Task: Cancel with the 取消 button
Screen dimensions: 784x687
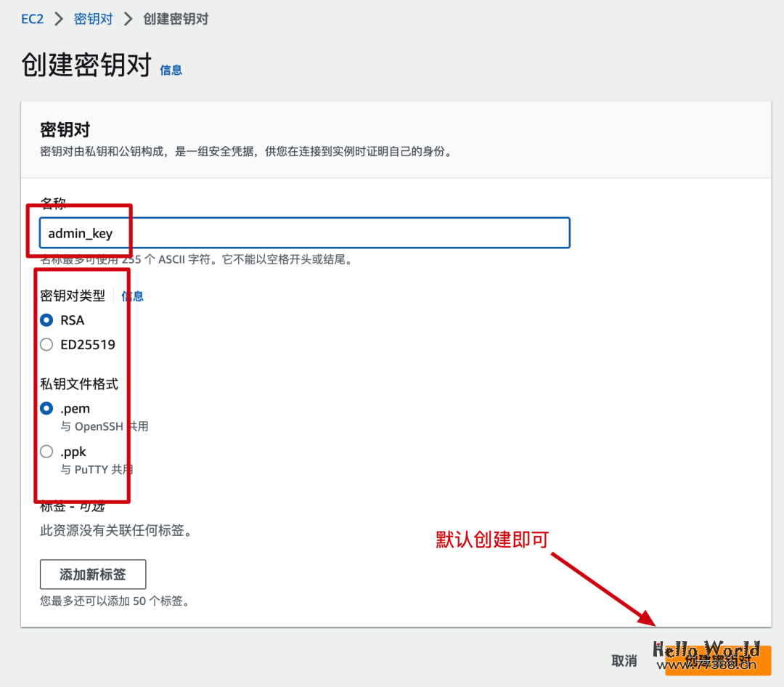Action: (x=623, y=661)
